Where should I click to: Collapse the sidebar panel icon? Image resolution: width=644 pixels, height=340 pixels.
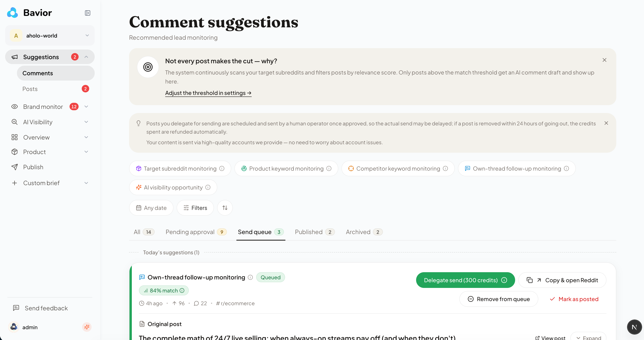tap(87, 13)
